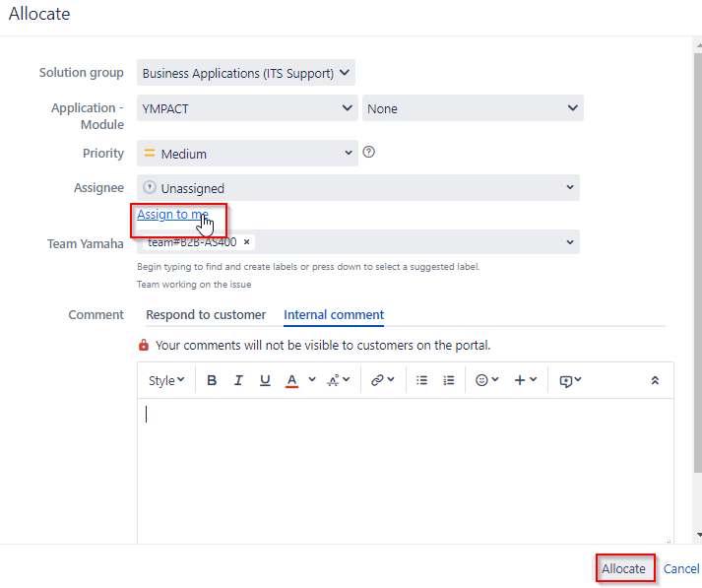The image size is (702, 588).
Task: Open the Priority Medium dropdown
Action: (x=247, y=154)
